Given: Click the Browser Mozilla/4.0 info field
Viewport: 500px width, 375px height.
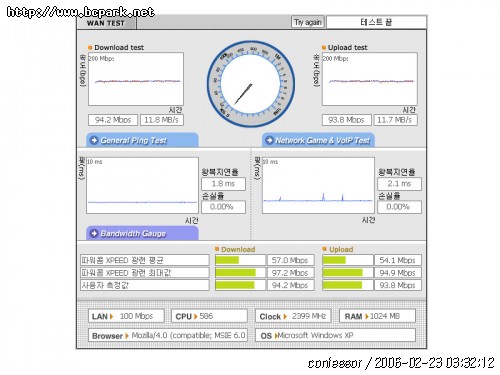Looking at the screenshot, I should (168, 335).
